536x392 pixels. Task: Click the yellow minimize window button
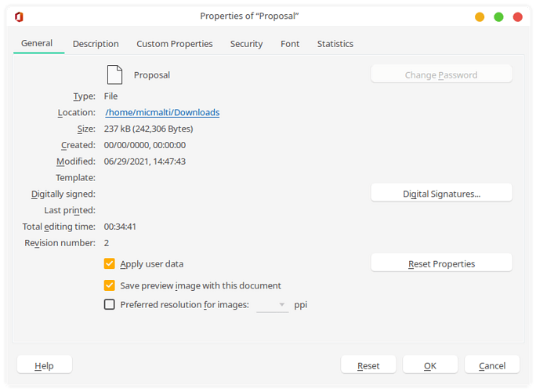(x=480, y=16)
